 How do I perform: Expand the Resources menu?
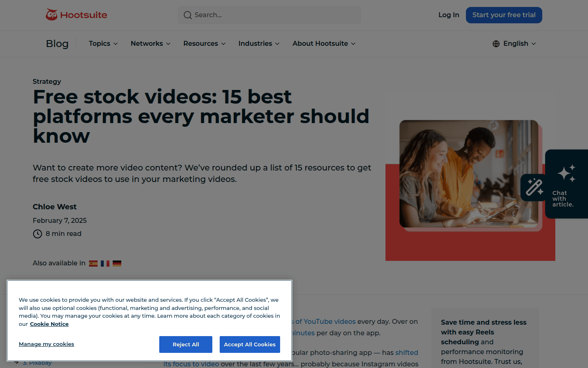[204, 44]
